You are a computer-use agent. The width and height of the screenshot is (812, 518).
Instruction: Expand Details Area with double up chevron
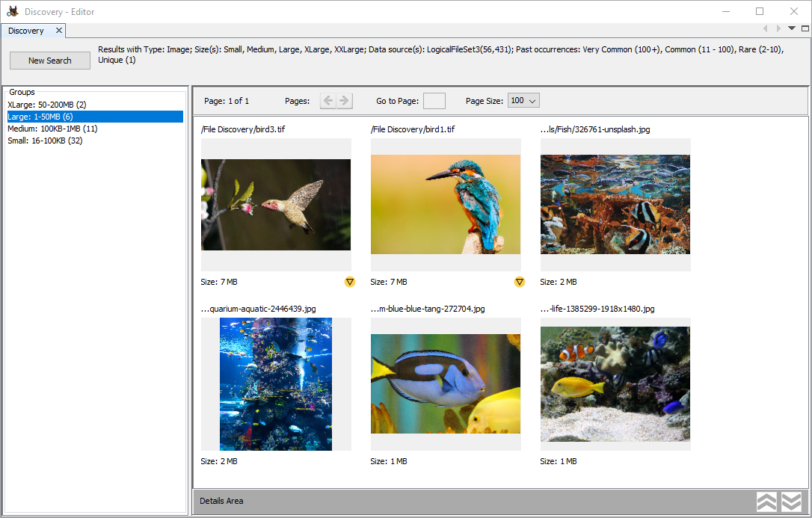[x=768, y=502]
